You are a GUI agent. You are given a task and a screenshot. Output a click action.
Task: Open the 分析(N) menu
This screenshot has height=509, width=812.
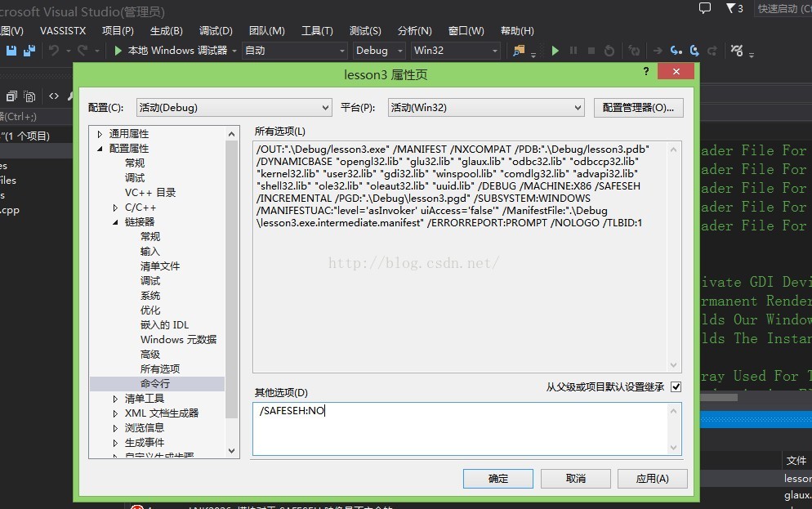(414, 30)
